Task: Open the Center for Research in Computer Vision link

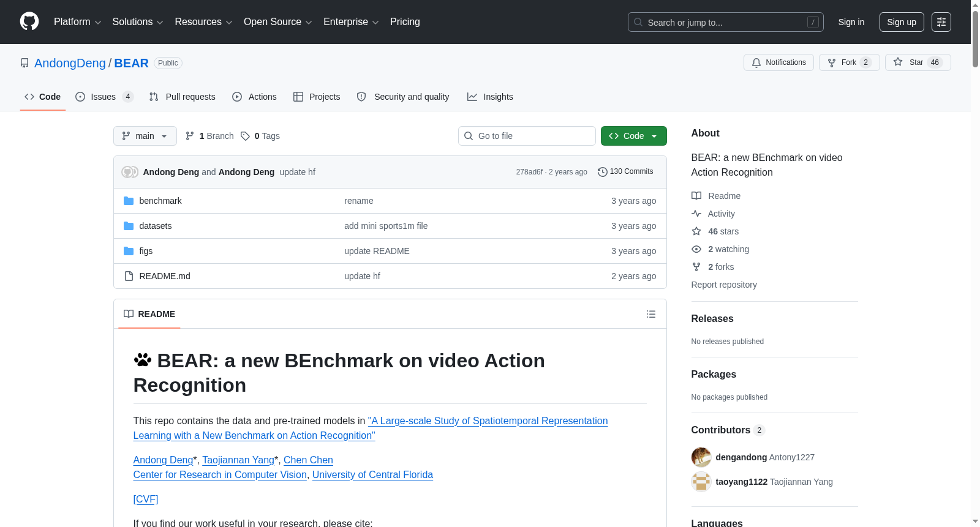Action: pos(220,474)
